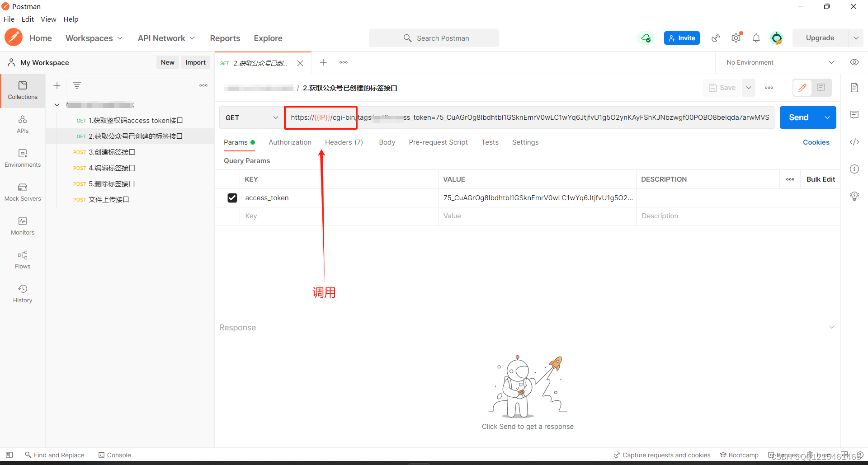Viewport: 868px width, 465px height.
Task: Open the Upgrade dropdown arrow
Action: pos(856,38)
